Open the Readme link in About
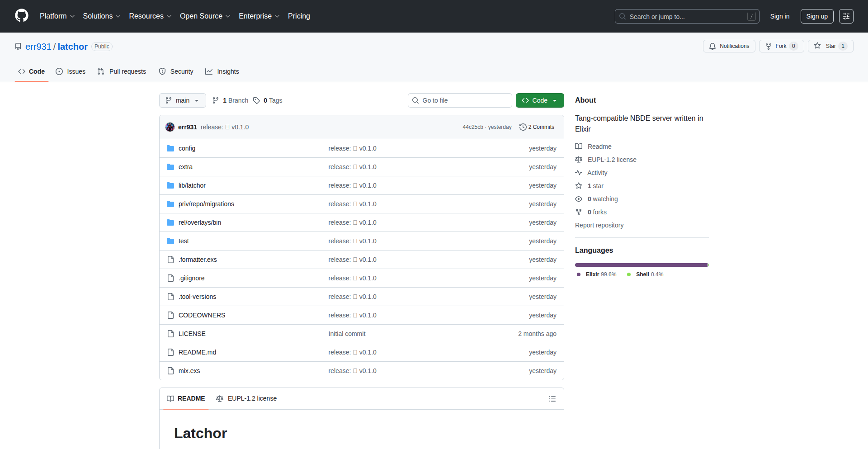 pyautogui.click(x=593, y=147)
